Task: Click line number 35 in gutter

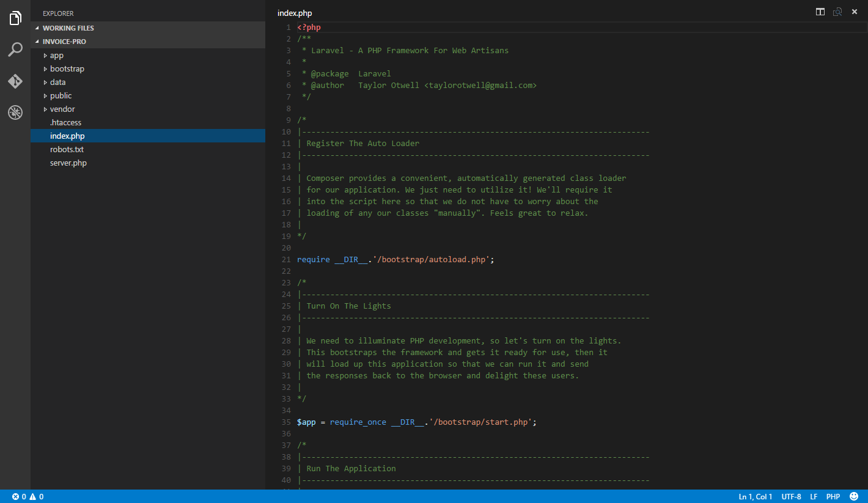Action: [x=286, y=422]
